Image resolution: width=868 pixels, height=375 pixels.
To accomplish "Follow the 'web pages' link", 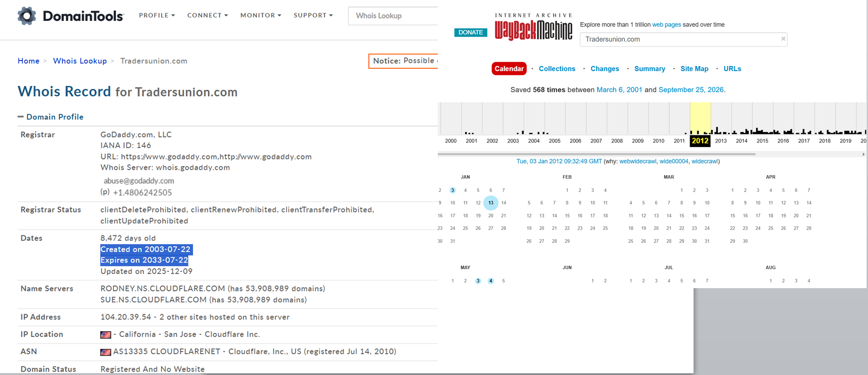I will point(666,25).
